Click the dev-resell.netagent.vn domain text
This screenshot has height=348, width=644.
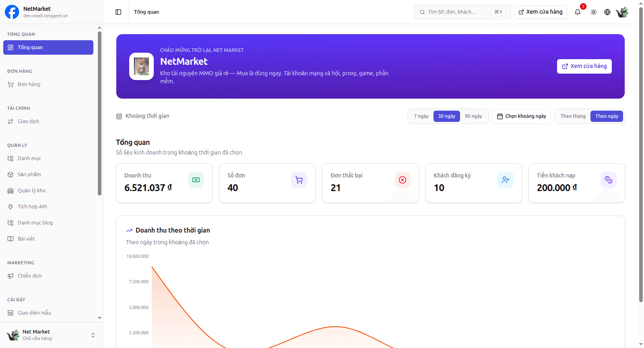tap(45, 16)
